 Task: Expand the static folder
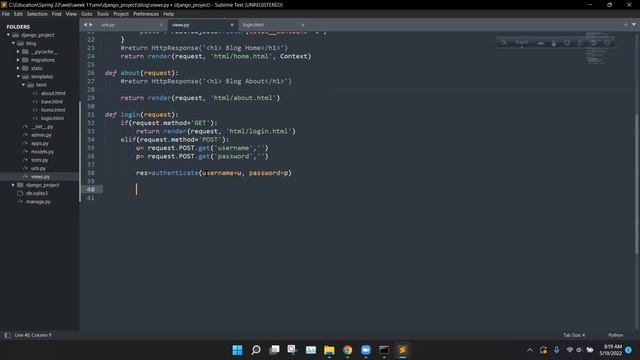click(18, 68)
